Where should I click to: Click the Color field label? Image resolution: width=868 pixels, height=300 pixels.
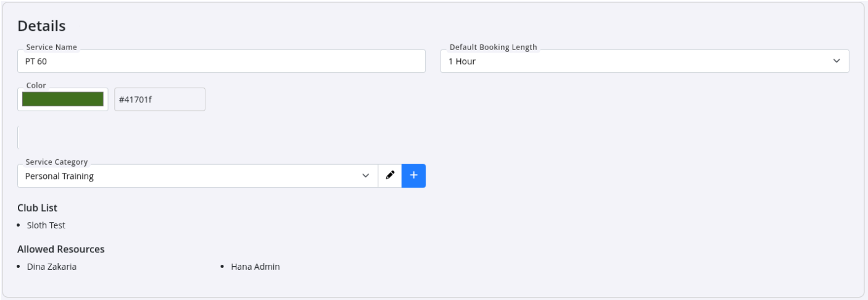[36, 85]
